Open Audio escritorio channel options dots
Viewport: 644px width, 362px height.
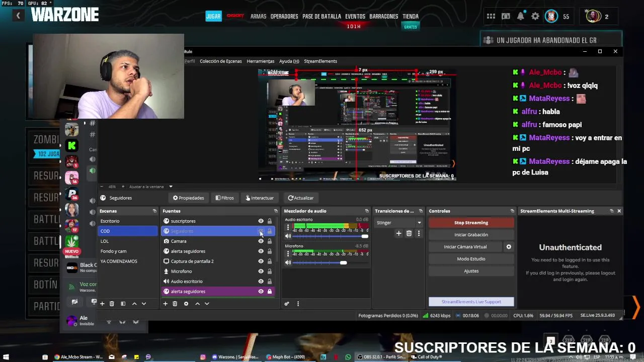click(288, 227)
